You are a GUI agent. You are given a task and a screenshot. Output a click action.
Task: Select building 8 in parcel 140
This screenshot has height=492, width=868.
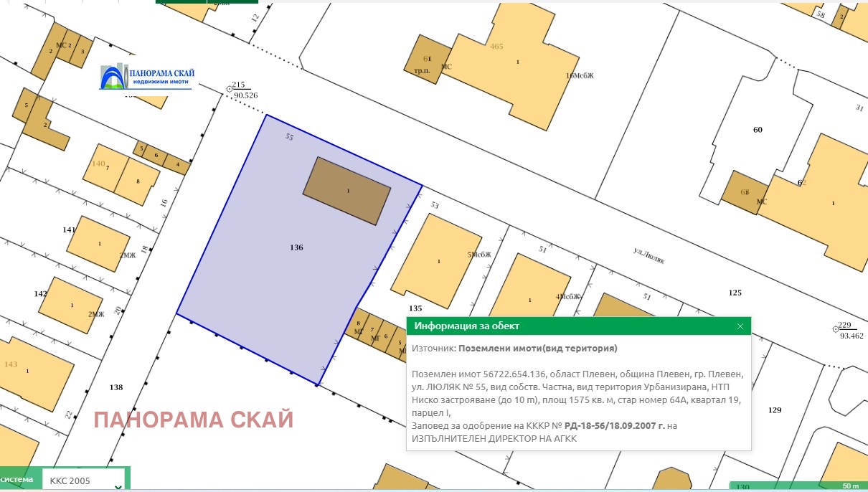138,181
